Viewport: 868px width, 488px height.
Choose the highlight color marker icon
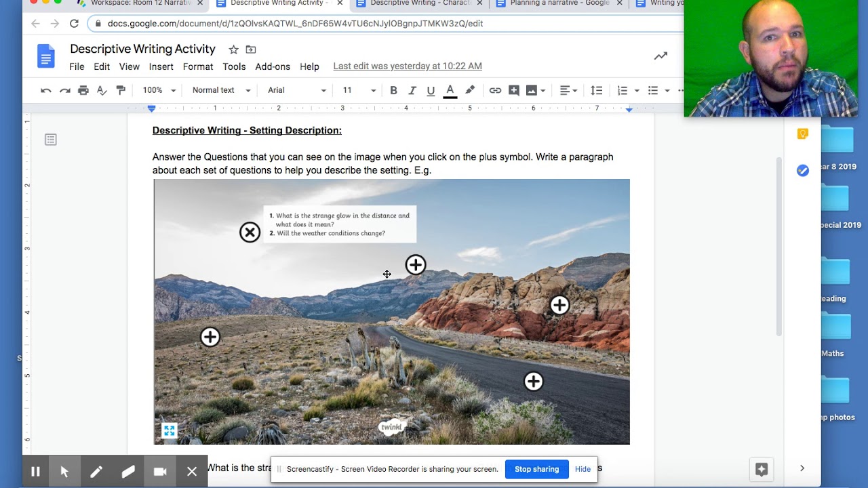[470, 90]
